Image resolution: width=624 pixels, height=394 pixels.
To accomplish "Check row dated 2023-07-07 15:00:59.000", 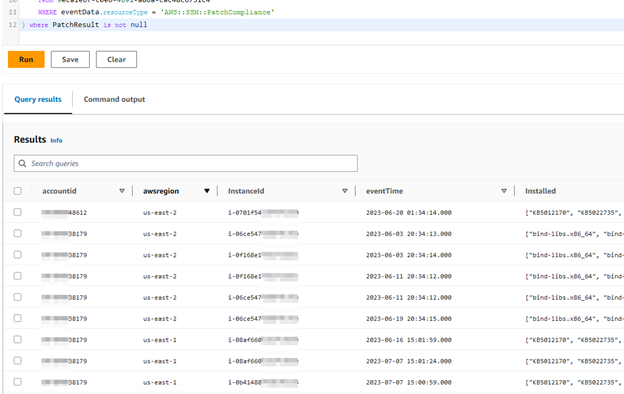I will coord(18,382).
